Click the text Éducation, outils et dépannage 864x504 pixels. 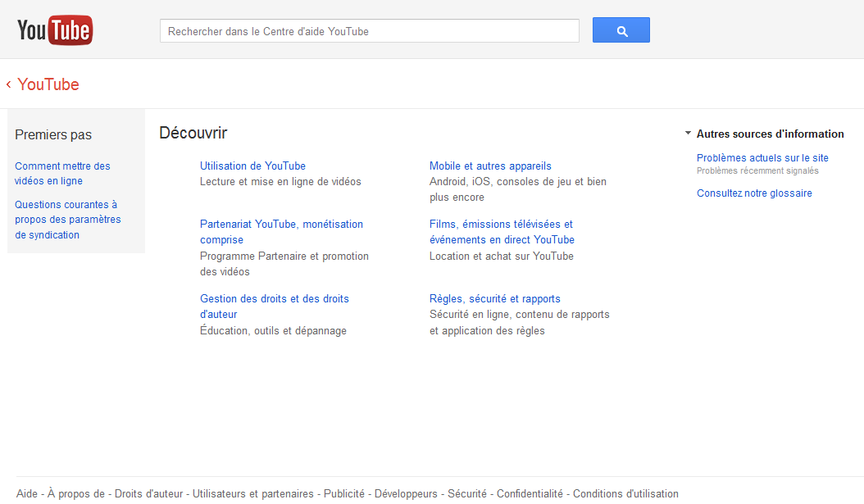click(x=273, y=330)
